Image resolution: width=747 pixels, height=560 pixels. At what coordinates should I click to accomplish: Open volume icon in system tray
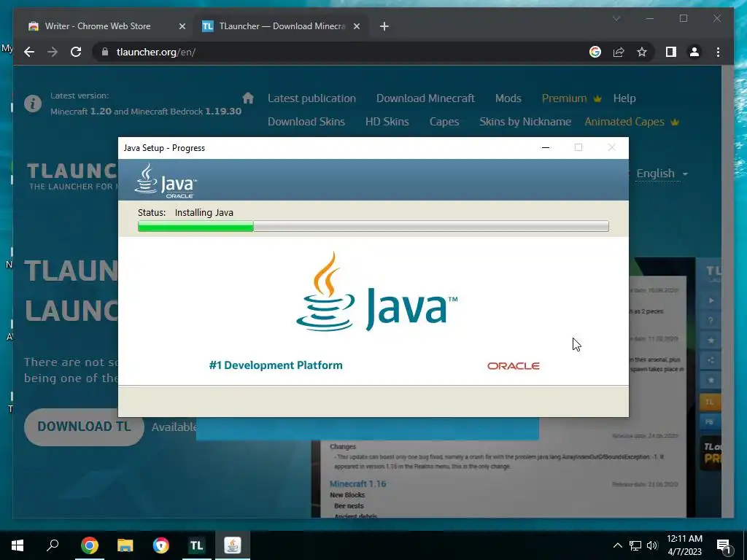pos(652,545)
